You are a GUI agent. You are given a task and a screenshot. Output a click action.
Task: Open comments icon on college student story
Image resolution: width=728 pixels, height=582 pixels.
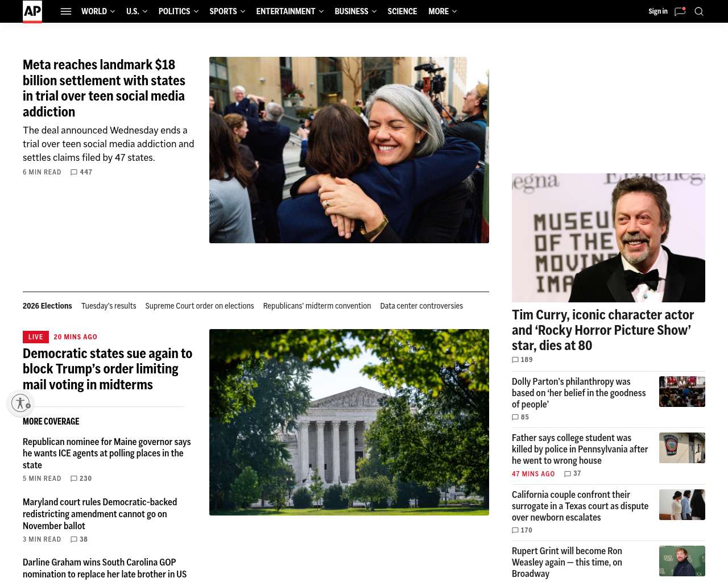[x=568, y=473]
